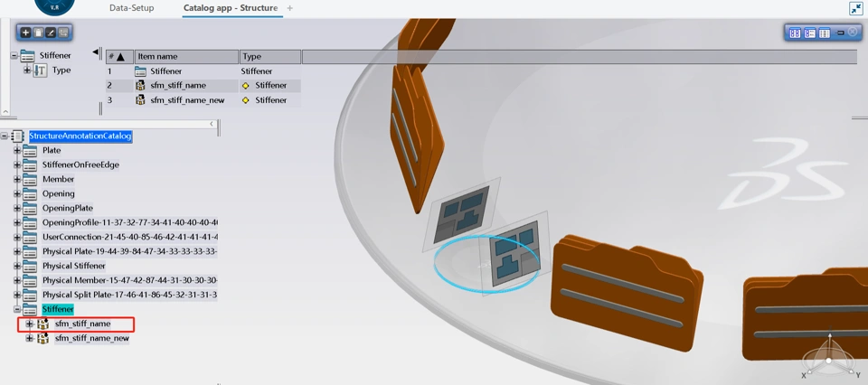Collapse the Stiffener chapter in catalog tree

pos(17,309)
